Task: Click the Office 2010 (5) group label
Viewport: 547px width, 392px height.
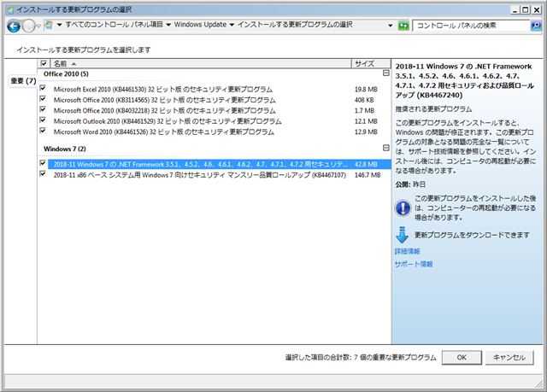Action: tap(66, 73)
